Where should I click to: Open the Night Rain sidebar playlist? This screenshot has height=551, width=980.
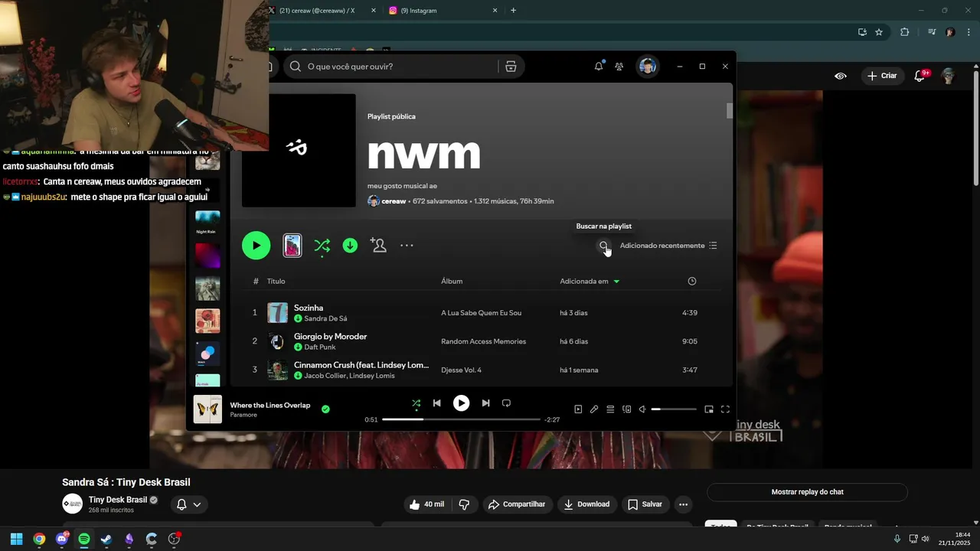(207, 223)
